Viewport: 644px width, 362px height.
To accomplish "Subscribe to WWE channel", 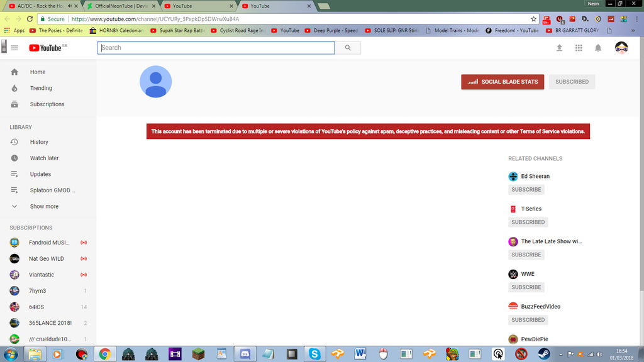I will click(x=526, y=287).
